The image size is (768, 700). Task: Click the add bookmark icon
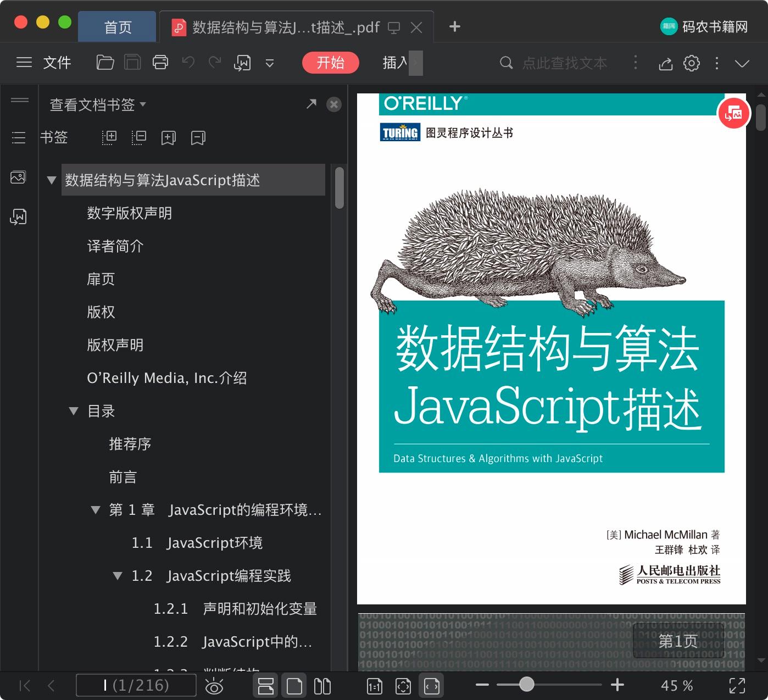coord(169,137)
